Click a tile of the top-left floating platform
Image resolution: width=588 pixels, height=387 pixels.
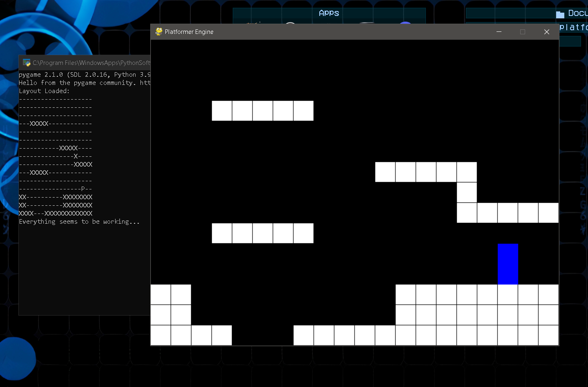pyautogui.click(x=263, y=111)
